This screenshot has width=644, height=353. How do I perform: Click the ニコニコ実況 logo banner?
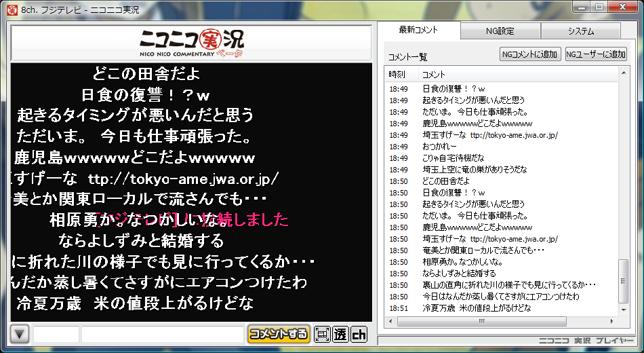coord(191,43)
